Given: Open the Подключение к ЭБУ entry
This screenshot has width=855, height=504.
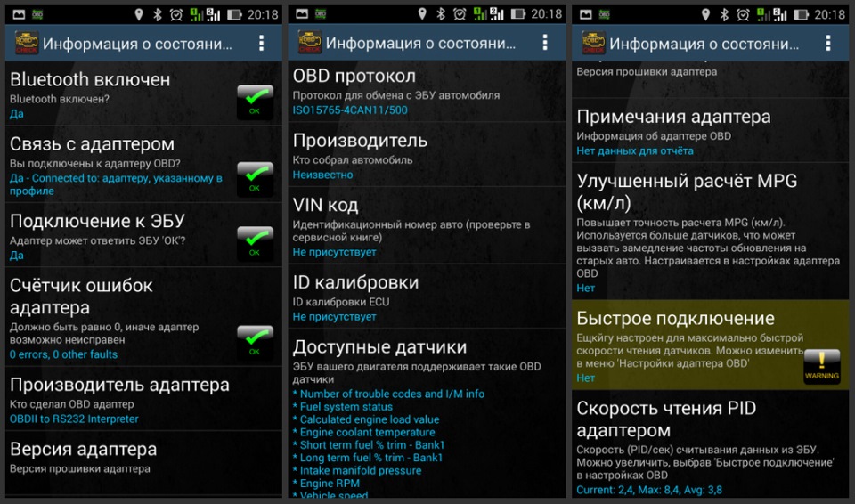Looking at the screenshot, I should click(143, 235).
